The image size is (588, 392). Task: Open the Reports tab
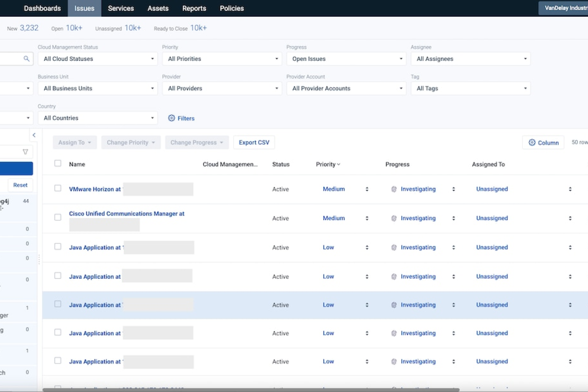(x=194, y=8)
